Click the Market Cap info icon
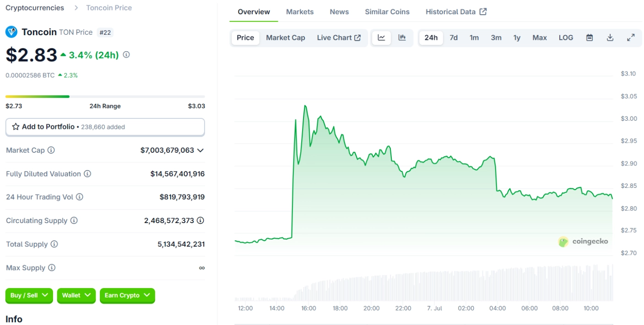The height and width of the screenshot is (325, 644). tap(51, 150)
